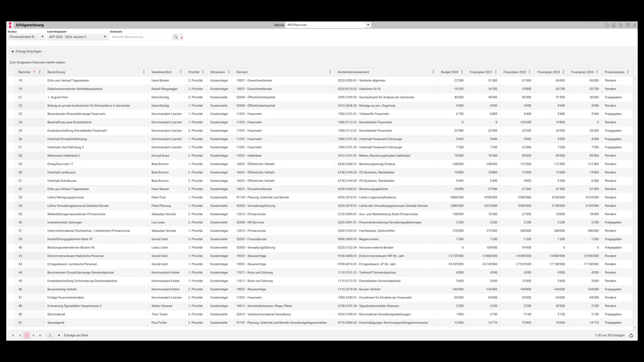Image resolution: width=644 pixels, height=362 pixels.
Task: Refresh the table using the reload icon
Action: pyautogui.click(x=631, y=335)
